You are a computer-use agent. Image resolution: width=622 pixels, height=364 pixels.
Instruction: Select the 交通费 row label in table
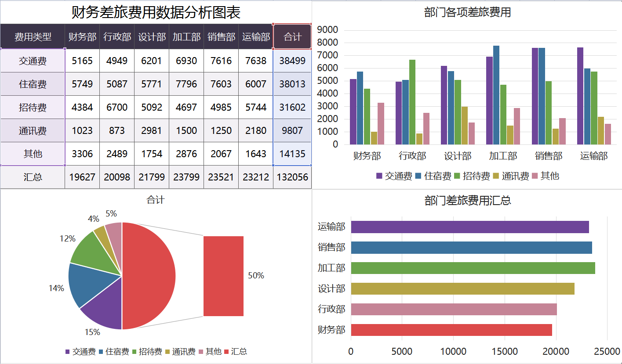point(33,61)
